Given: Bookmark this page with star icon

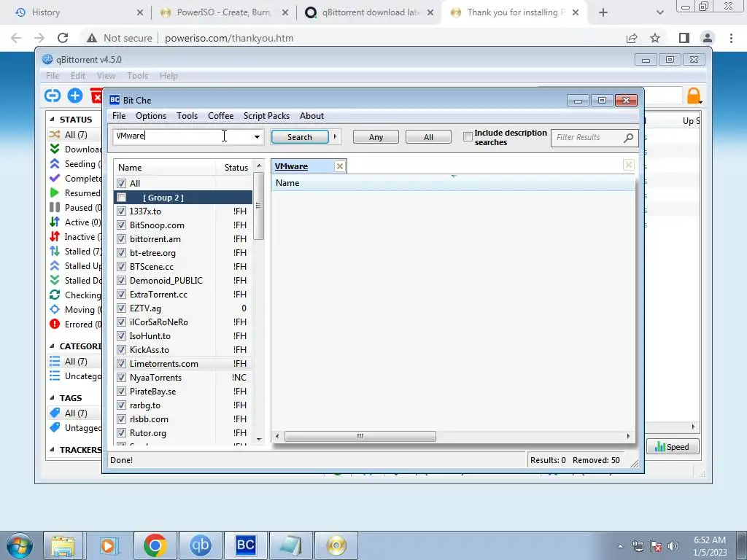Looking at the screenshot, I should [655, 38].
